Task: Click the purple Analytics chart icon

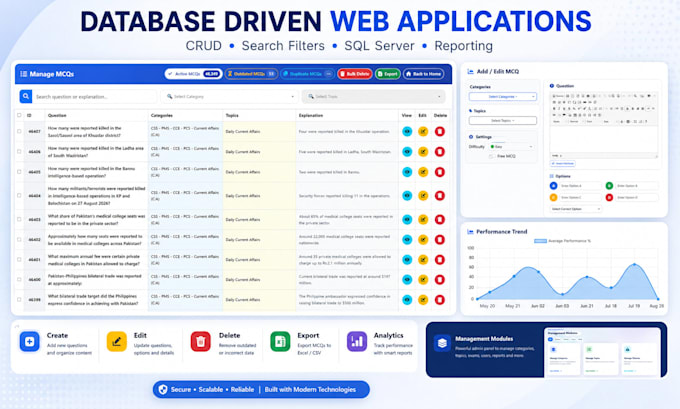Action: [x=357, y=342]
